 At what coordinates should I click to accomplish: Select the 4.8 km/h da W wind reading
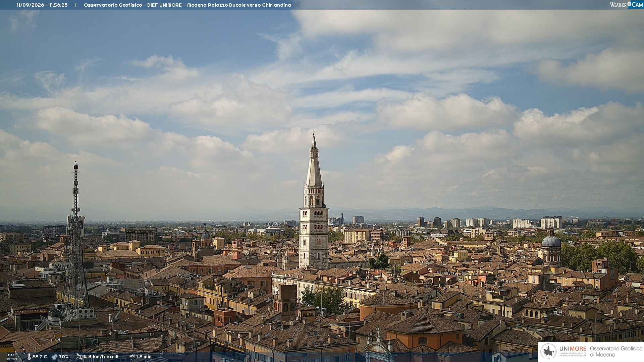click(101, 357)
